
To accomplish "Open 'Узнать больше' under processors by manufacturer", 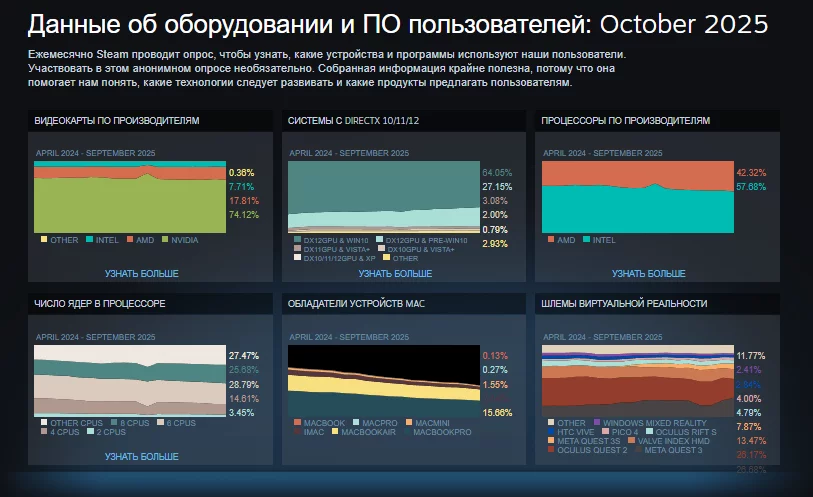I will pyautogui.click(x=649, y=273).
